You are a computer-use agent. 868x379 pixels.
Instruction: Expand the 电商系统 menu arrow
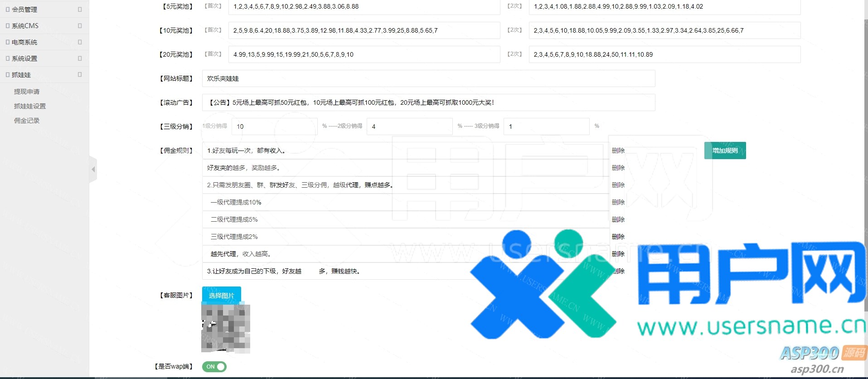[x=80, y=42]
